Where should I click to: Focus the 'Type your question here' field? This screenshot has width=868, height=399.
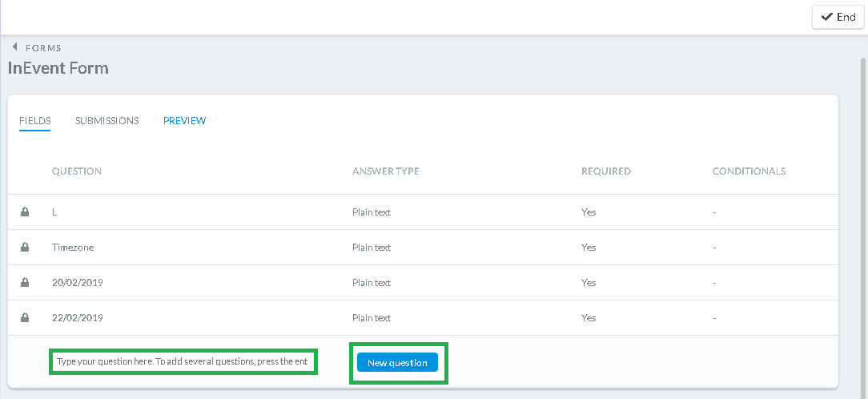(183, 362)
